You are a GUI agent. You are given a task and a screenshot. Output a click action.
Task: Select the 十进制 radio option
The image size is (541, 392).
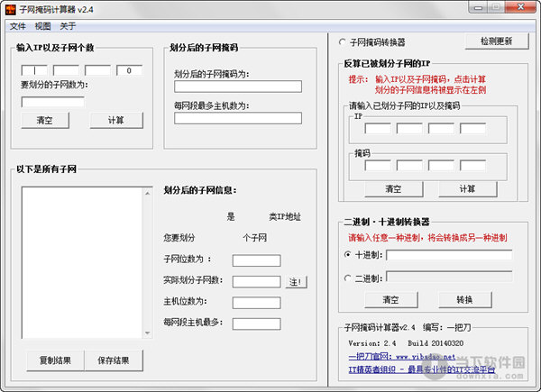click(349, 255)
